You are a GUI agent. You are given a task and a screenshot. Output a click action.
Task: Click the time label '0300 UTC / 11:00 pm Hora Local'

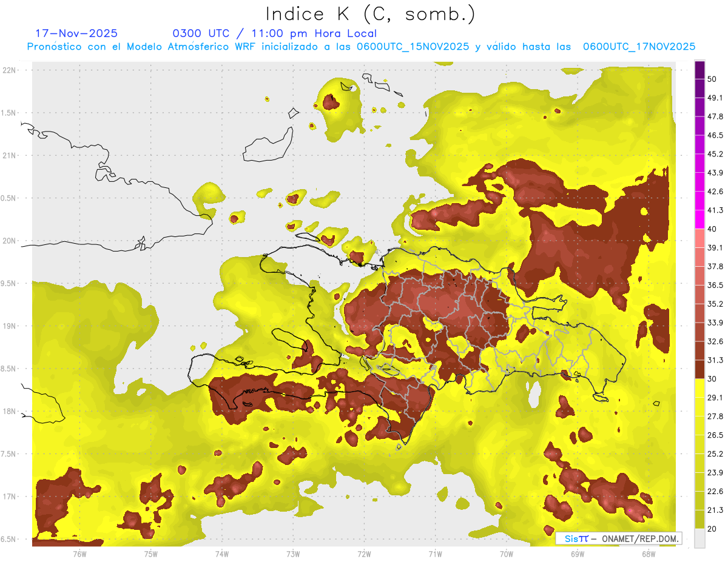[x=275, y=33]
